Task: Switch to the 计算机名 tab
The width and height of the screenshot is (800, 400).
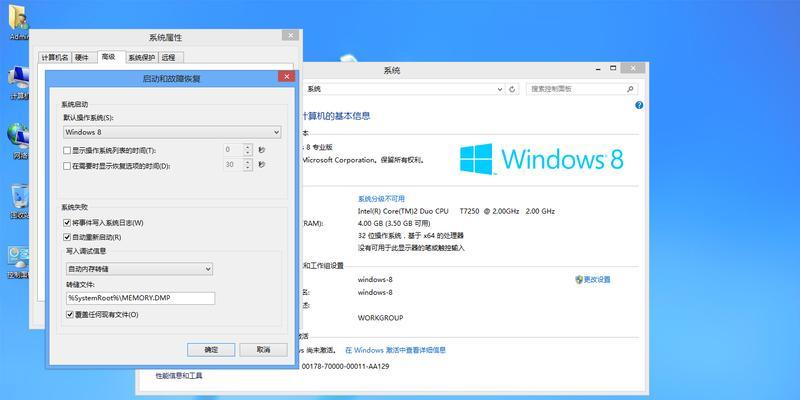Action: 55,58
